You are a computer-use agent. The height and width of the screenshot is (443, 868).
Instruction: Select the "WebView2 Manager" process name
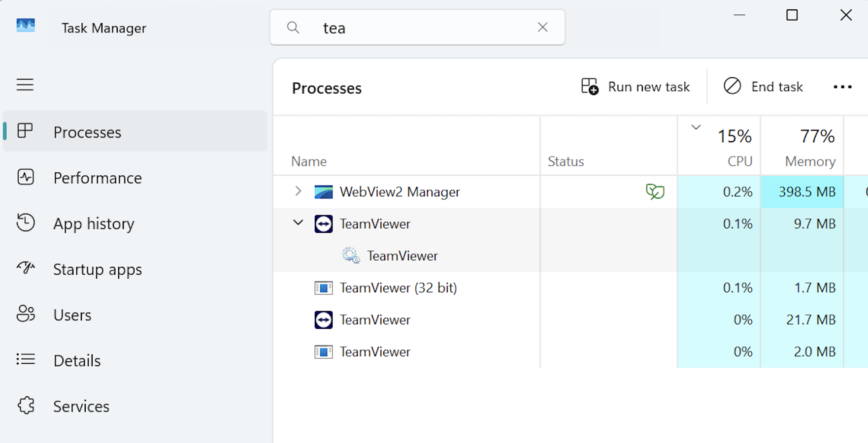[400, 191]
